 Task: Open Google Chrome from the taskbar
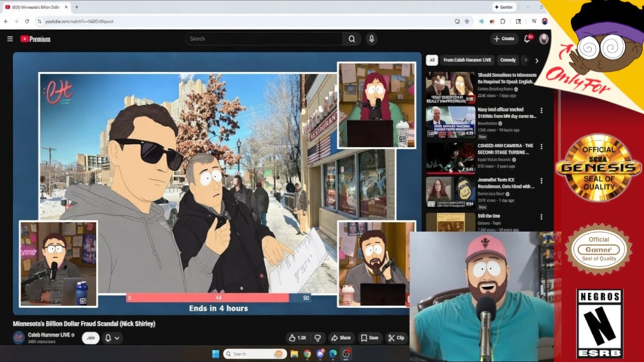coord(307,354)
